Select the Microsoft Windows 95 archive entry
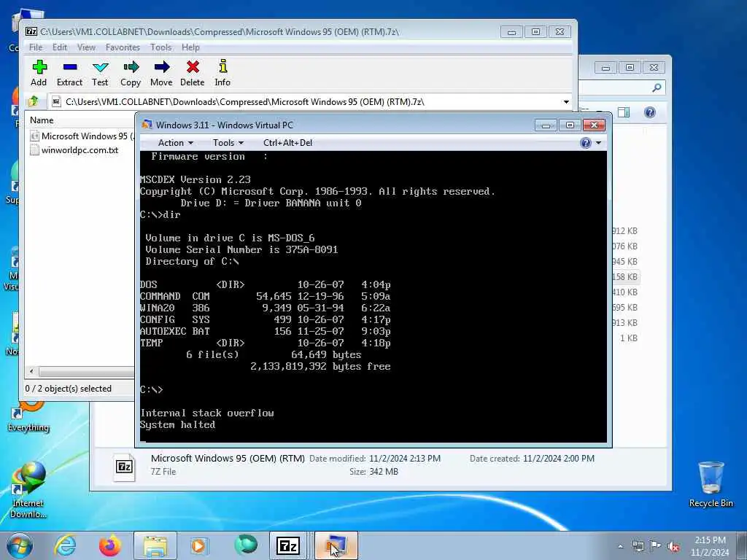This screenshot has height=560, width=747. [82, 136]
